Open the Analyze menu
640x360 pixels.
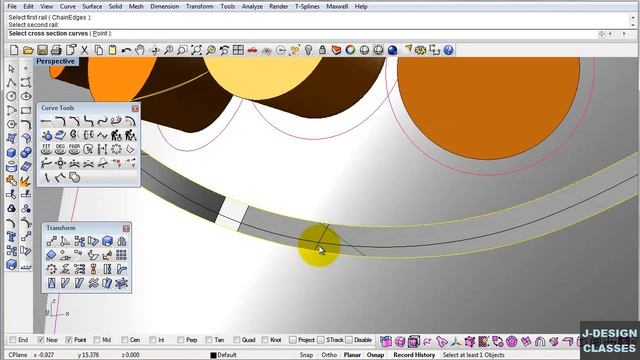coord(252,7)
